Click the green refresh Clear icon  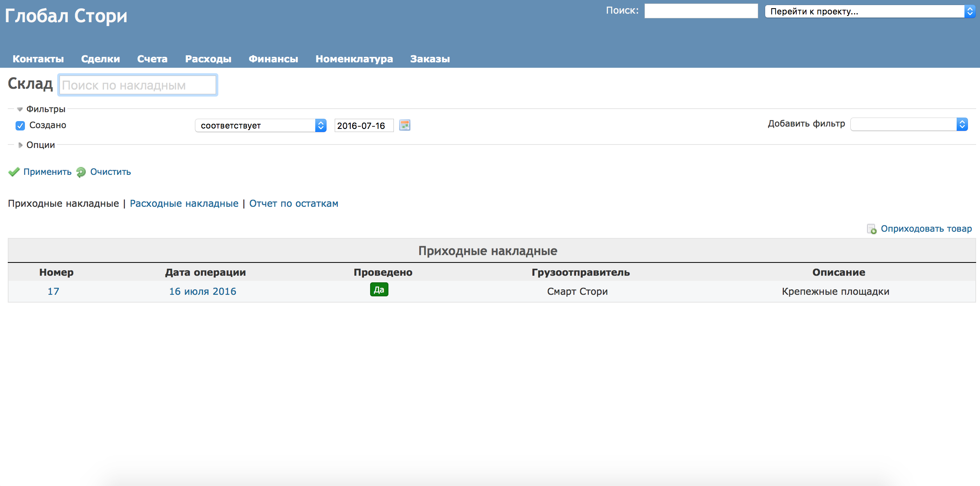(x=81, y=172)
